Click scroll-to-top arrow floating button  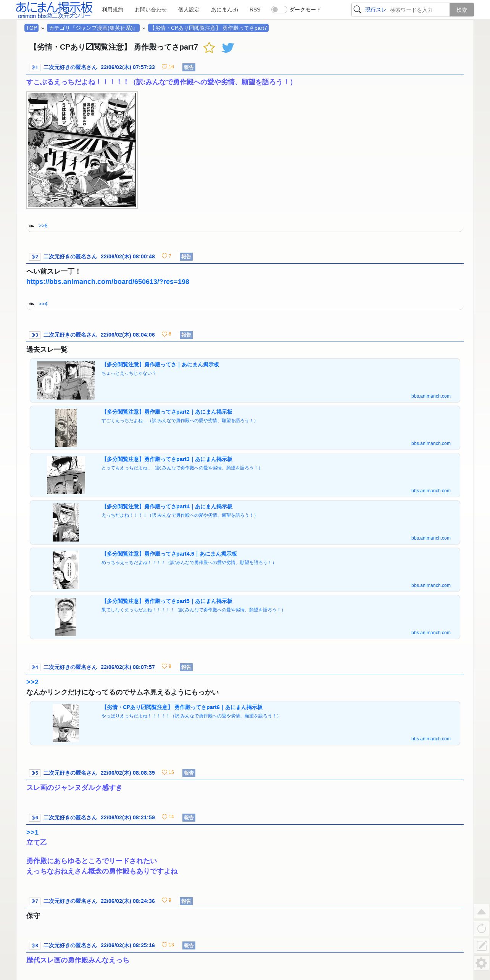pos(482,912)
